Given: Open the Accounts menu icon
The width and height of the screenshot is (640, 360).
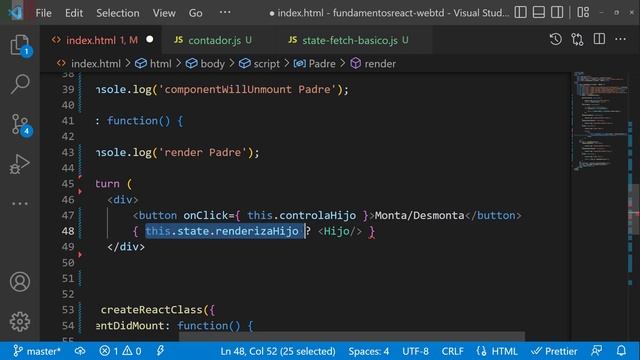Looking at the screenshot, I should pyautogui.click(x=20, y=282).
